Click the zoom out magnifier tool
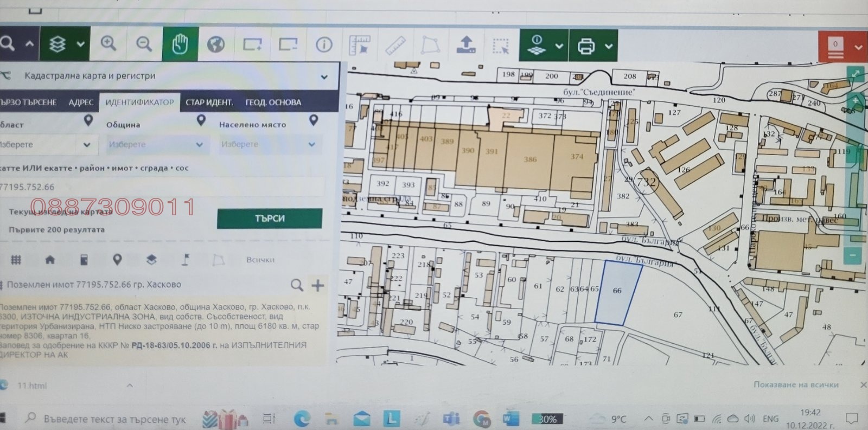 coord(144,44)
